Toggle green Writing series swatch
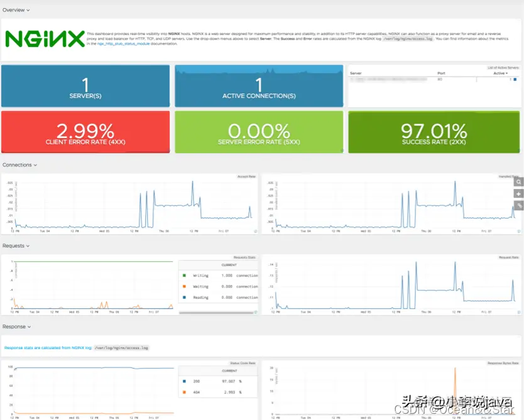524x420 pixels. pyautogui.click(x=184, y=276)
